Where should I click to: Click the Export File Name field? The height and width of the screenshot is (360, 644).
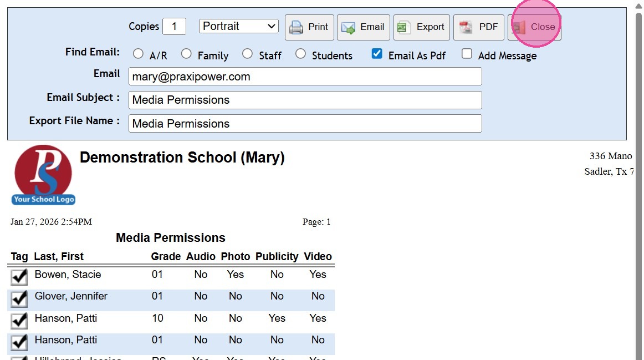305,124
